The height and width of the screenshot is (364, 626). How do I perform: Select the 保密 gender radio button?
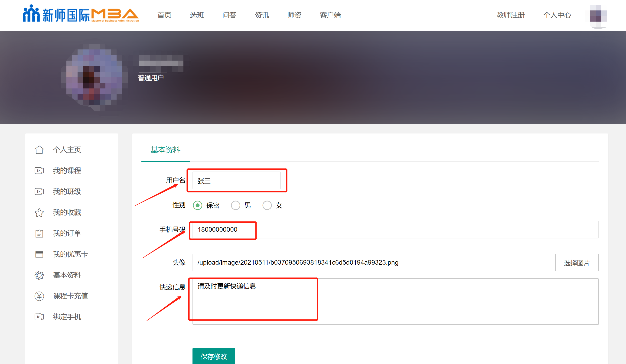pyautogui.click(x=198, y=205)
